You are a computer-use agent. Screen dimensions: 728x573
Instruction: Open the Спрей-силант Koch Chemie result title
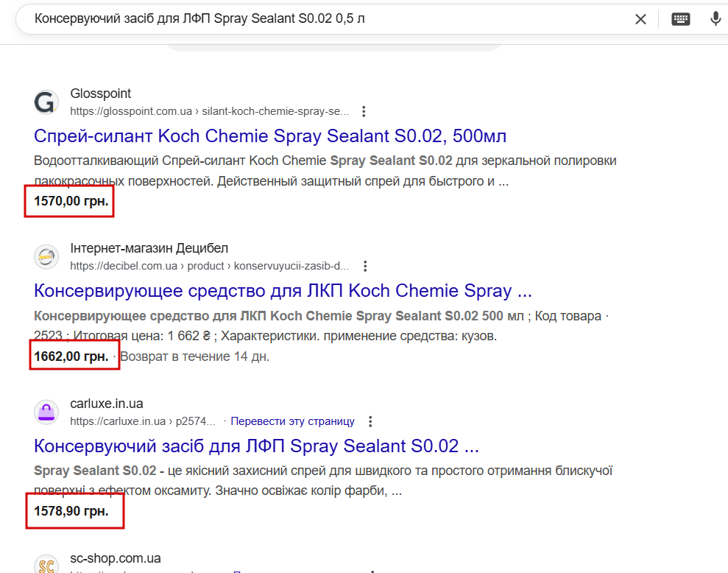[270, 136]
